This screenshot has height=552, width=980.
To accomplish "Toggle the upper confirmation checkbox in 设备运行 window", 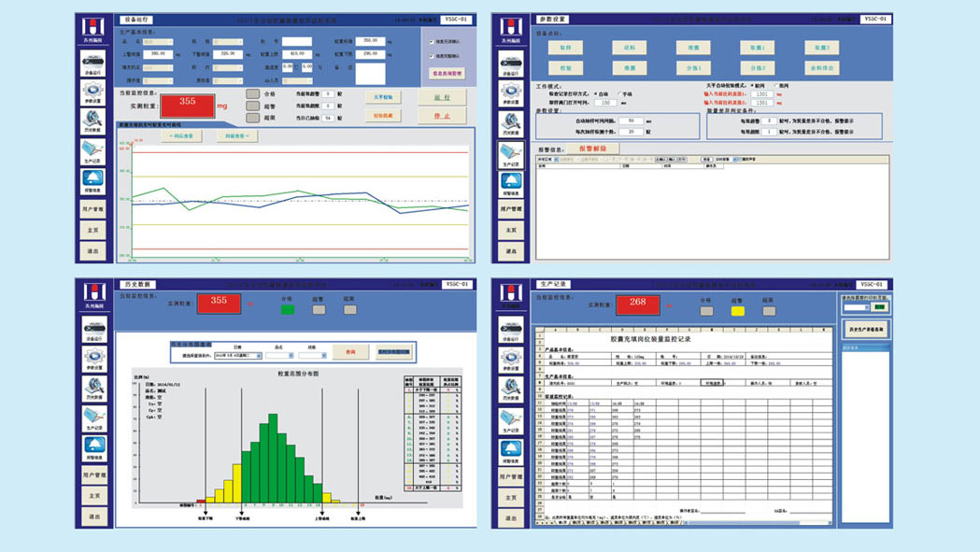I will point(432,42).
